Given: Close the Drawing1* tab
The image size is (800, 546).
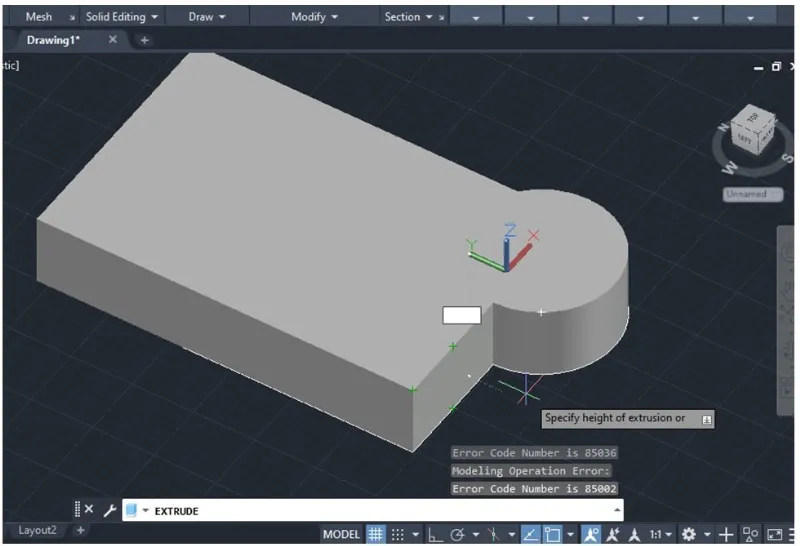Looking at the screenshot, I should coord(113,39).
